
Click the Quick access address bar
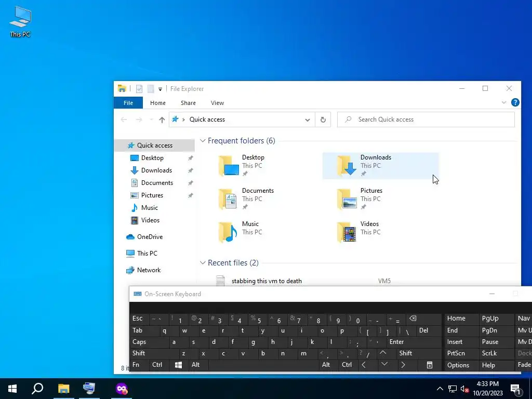[242, 119]
